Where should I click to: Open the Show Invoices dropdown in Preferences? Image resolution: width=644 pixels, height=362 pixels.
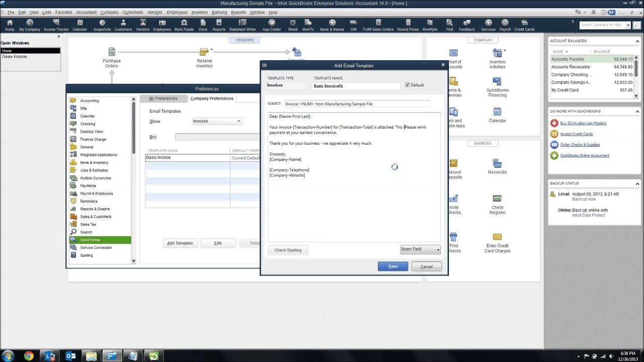[x=217, y=121]
